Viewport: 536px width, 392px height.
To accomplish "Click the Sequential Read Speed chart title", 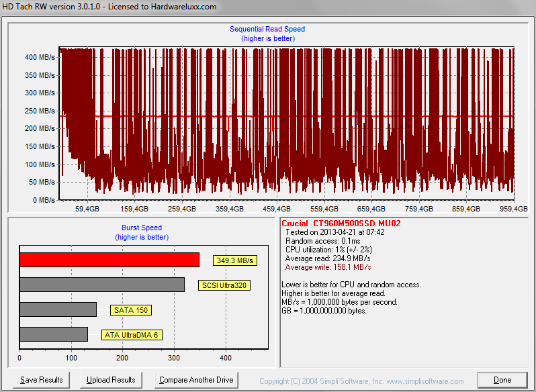I will tap(267, 29).
